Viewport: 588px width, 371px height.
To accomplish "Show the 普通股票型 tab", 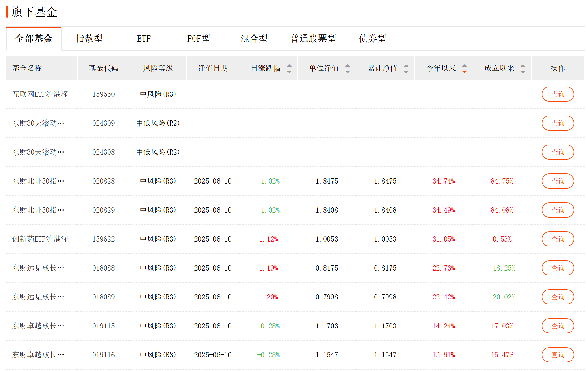I will click(313, 39).
